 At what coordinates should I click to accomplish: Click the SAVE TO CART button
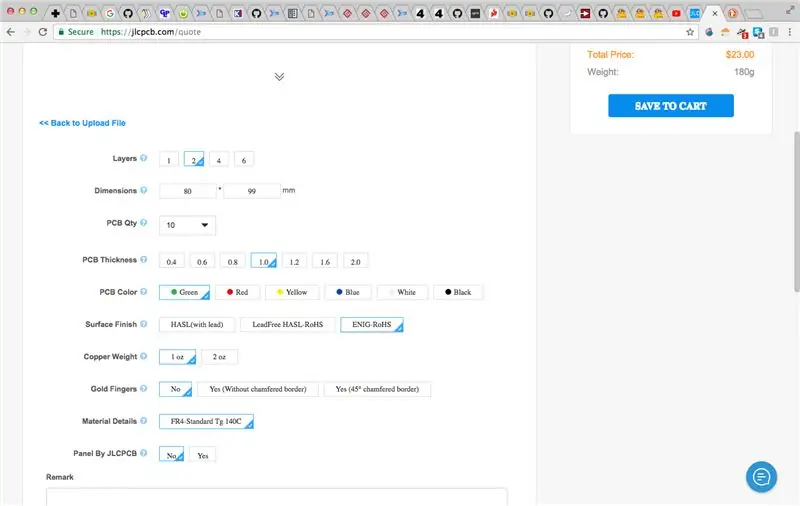pyautogui.click(x=671, y=106)
